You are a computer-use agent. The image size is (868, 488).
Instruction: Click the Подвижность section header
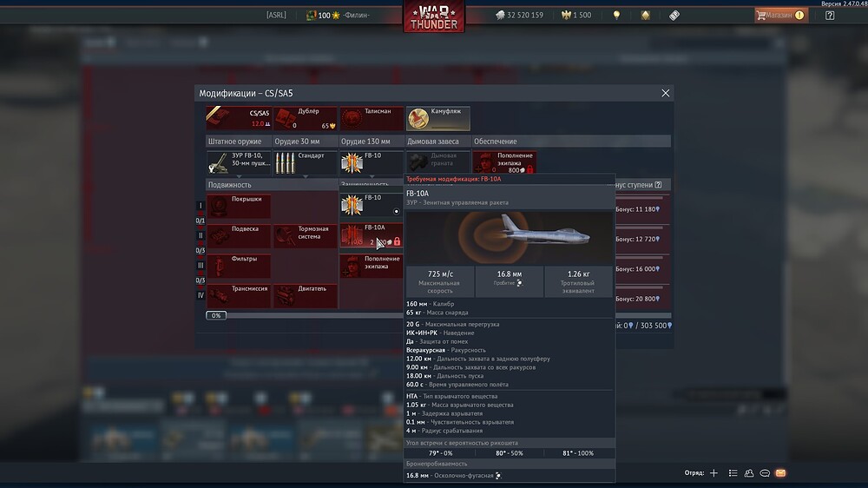(x=272, y=185)
